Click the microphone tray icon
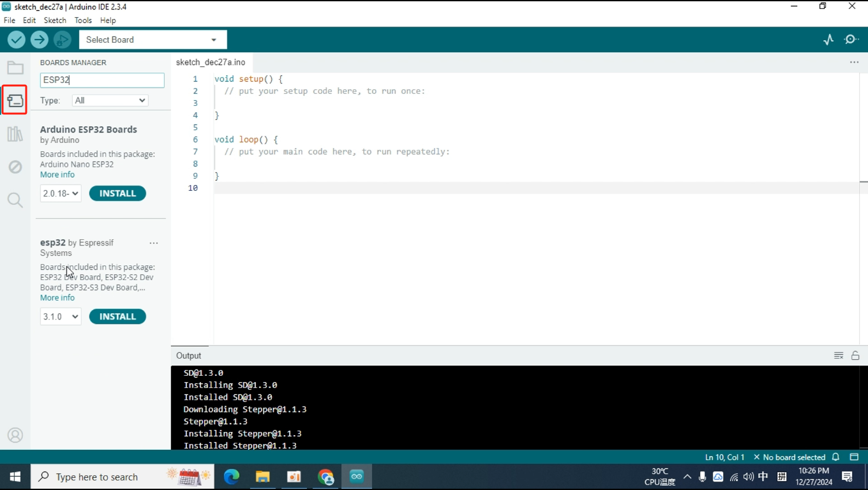This screenshot has width=868, height=490. point(702,477)
